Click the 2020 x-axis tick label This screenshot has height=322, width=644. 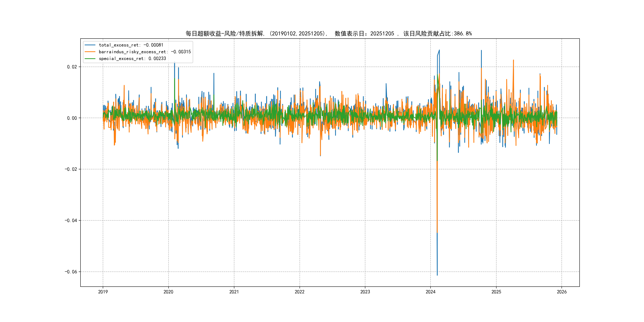coord(168,292)
